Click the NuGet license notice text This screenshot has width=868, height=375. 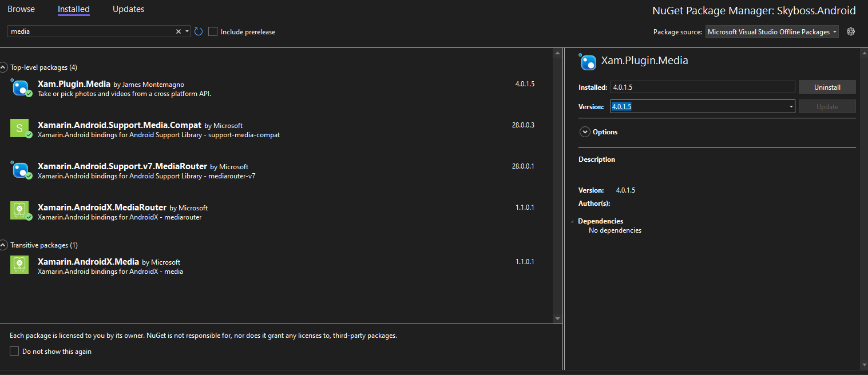[x=204, y=336]
